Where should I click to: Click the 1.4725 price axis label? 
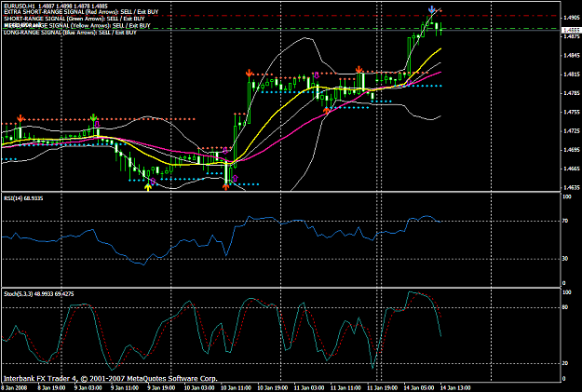tap(571, 130)
